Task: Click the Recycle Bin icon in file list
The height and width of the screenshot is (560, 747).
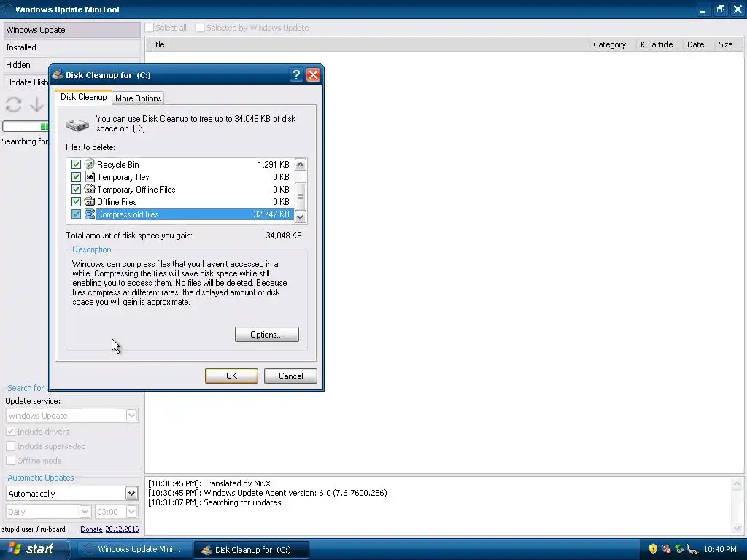Action: [90, 164]
